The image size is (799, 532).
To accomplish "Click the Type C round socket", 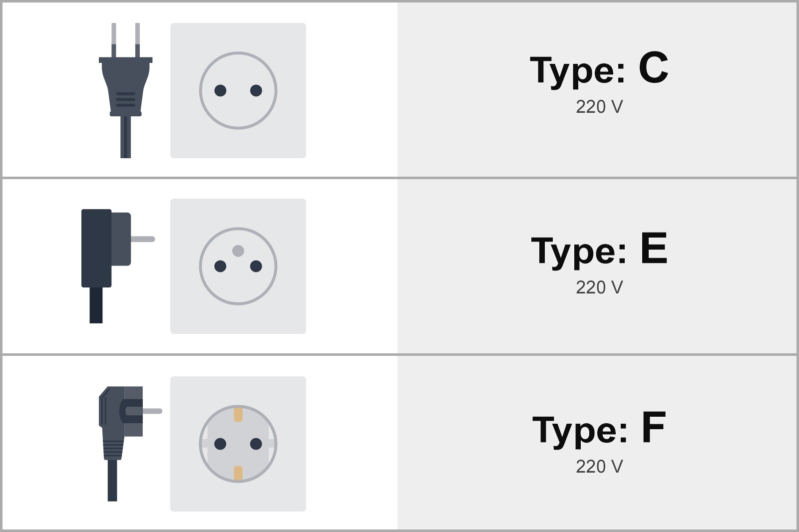I will pyautogui.click(x=238, y=90).
